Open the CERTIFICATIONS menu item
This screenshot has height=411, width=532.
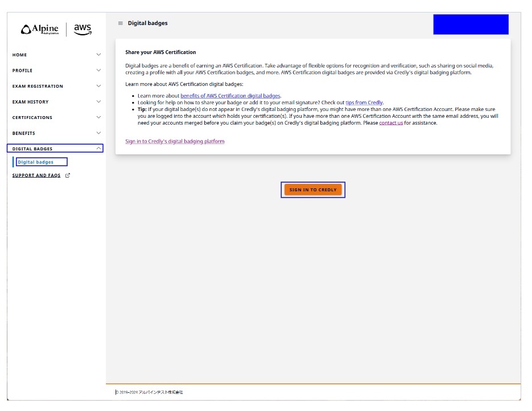pyautogui.click(x=56, y=117)
